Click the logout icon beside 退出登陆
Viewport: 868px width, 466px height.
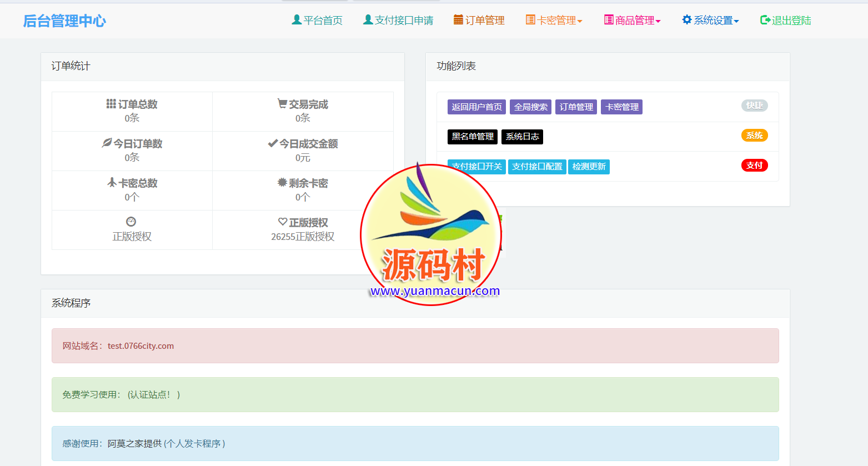click(765, 20)
